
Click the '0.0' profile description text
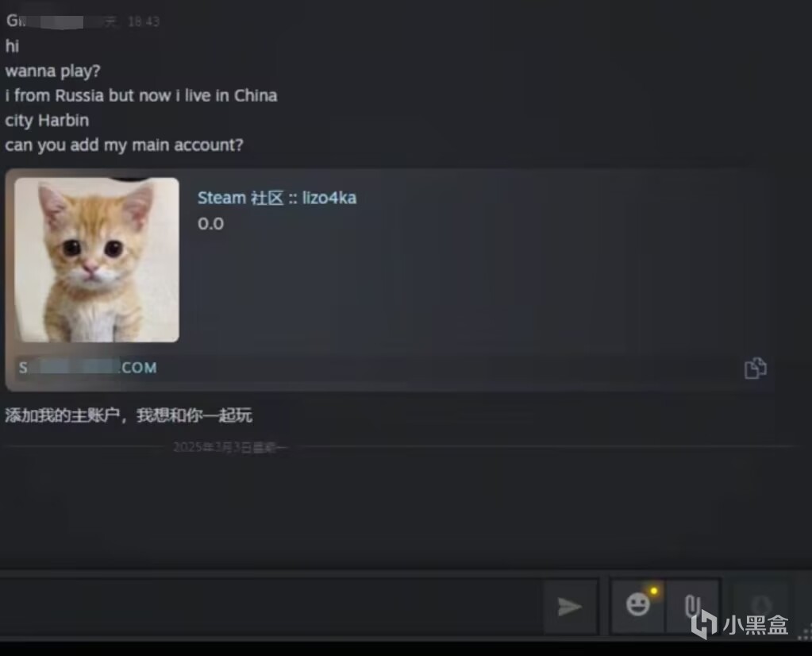pyautogui.click(x=211, y=224)
